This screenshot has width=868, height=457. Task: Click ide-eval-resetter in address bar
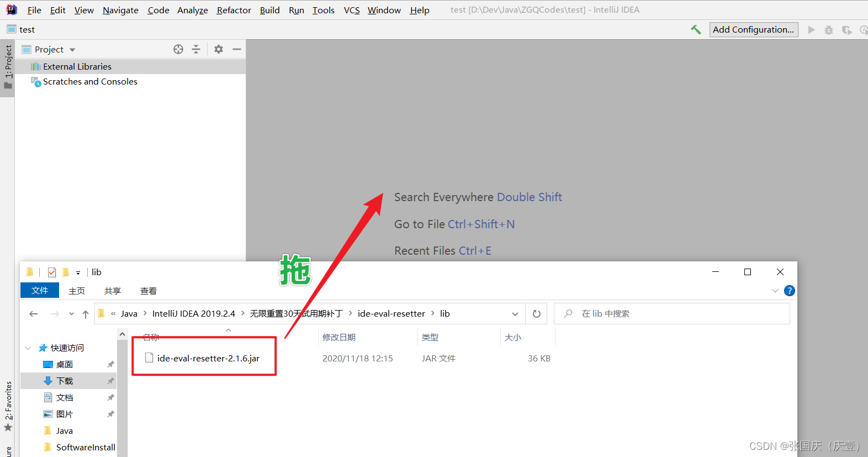pyautogui.click(x=391, y=313)
